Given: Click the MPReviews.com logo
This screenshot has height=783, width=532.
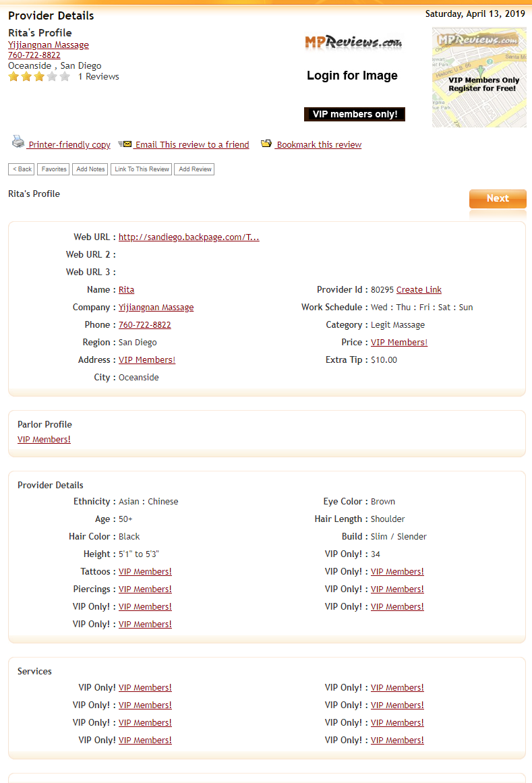Looking at the screenshot, I should click(353, 42).
